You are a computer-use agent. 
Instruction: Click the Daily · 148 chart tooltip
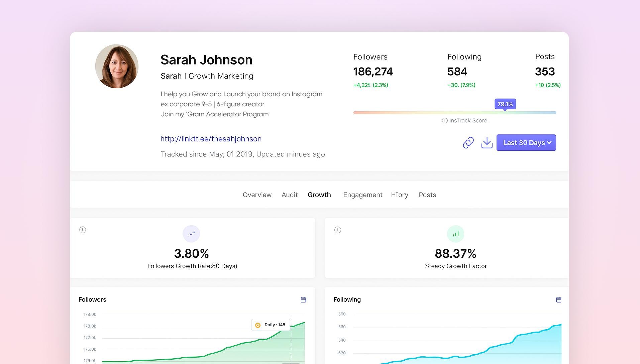click(x=271, y=325)
